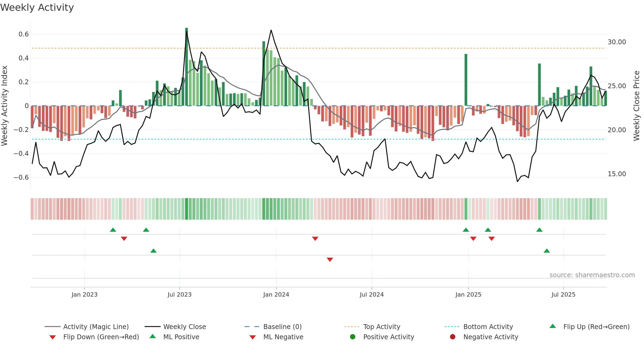
Task: Click the Jan 2025 x-axis label
Action: point(468,294)
